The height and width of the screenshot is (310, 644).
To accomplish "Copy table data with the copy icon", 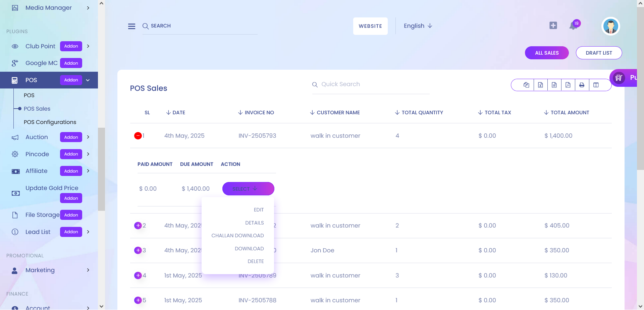I will [526, 85].
